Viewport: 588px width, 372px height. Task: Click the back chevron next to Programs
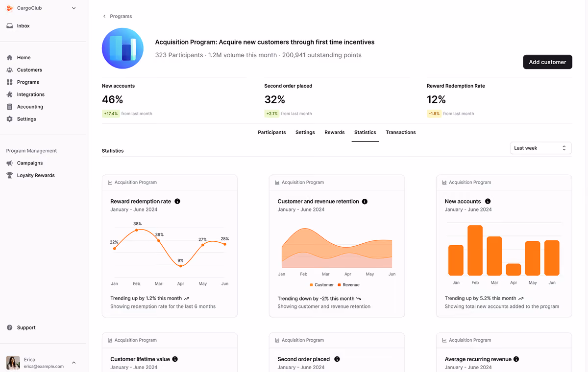pos(104,16)
